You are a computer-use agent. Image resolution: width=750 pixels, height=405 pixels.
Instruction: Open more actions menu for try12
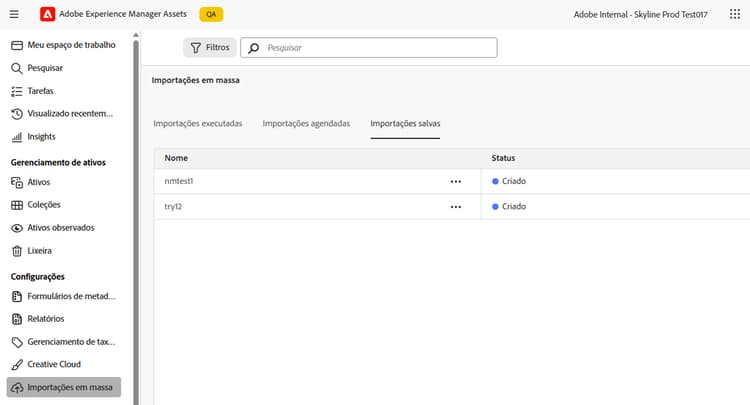pyautogui.click(x=456, y=207)
